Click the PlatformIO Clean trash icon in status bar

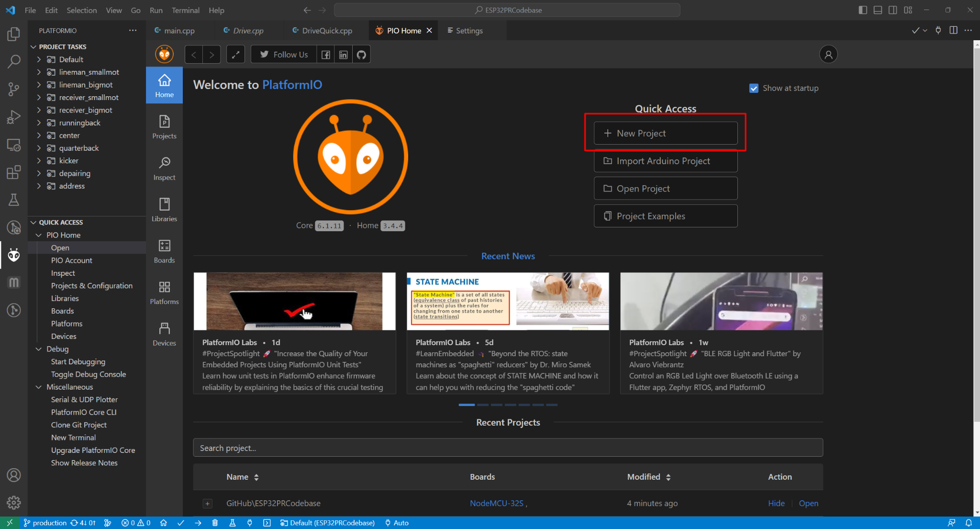pyautogui.click(x=215, y=523)
